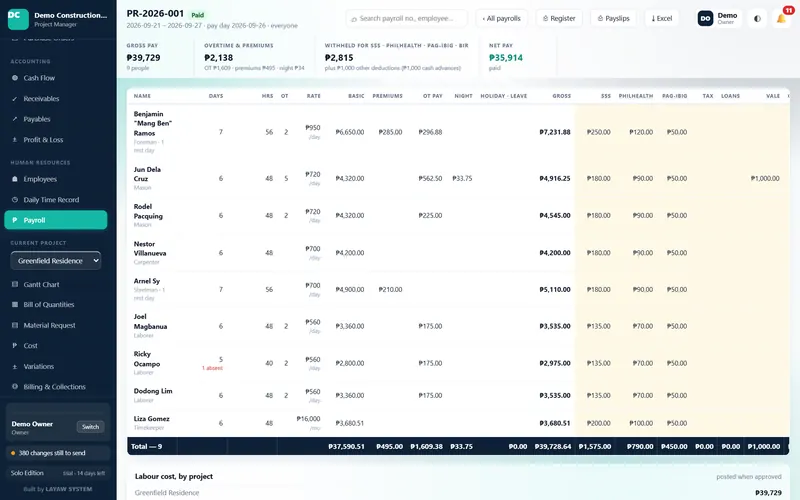Click the Bill of Quantities icon

click(15, 305)
